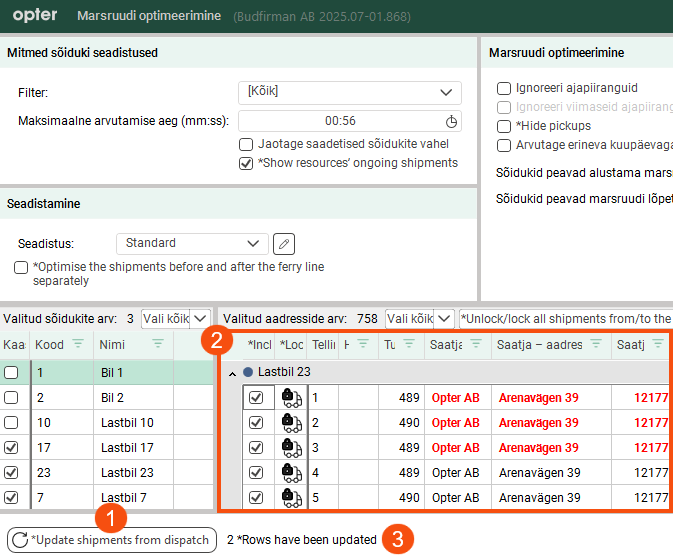Click the lock truck icon in row 4
The image size is (673, 558).
[292, 472]
